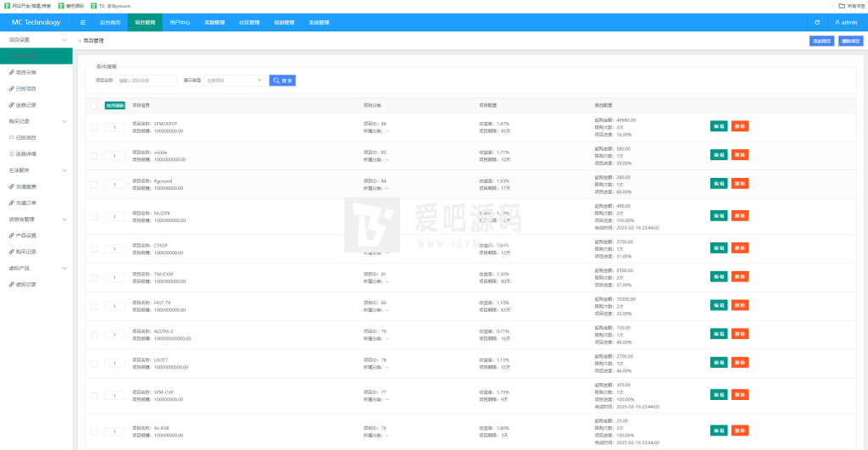The image size is (868, 450).
Task: Edit the SFMCXPOT project row
Action: coord(719,126)
